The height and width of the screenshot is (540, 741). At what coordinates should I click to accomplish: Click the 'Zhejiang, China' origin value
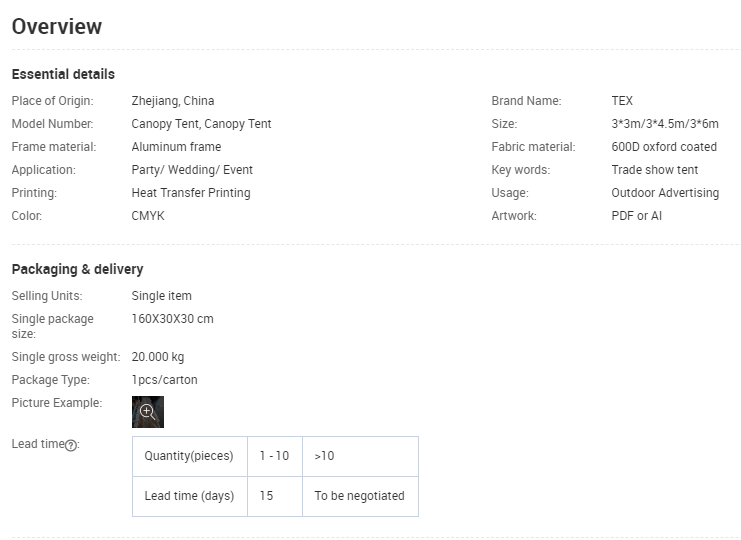[x=173, y=101]
